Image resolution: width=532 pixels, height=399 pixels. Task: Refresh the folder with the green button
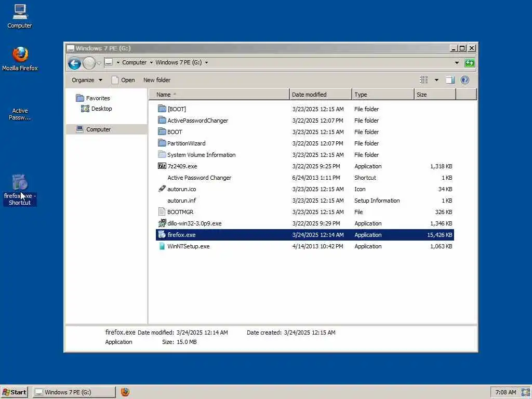(470, 63)
